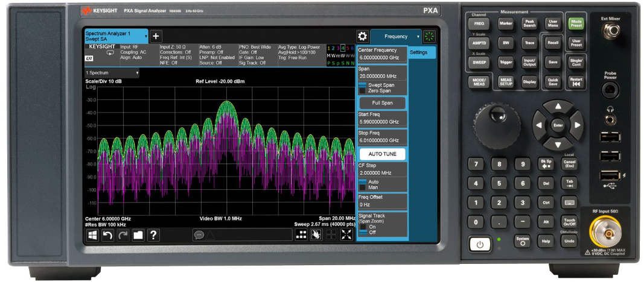Toggle Swept Span / Zero Span switch

[x=363, y=88]
